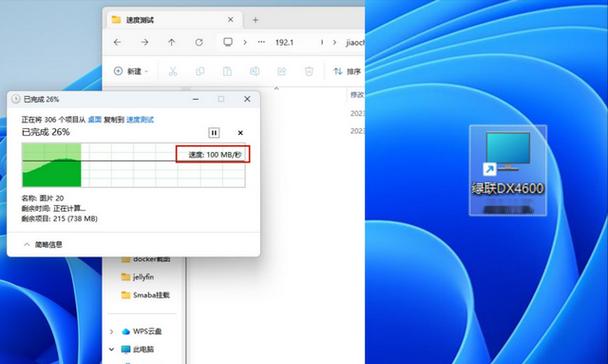
Task: Go back in File Explorer
Action: point(117,42)
